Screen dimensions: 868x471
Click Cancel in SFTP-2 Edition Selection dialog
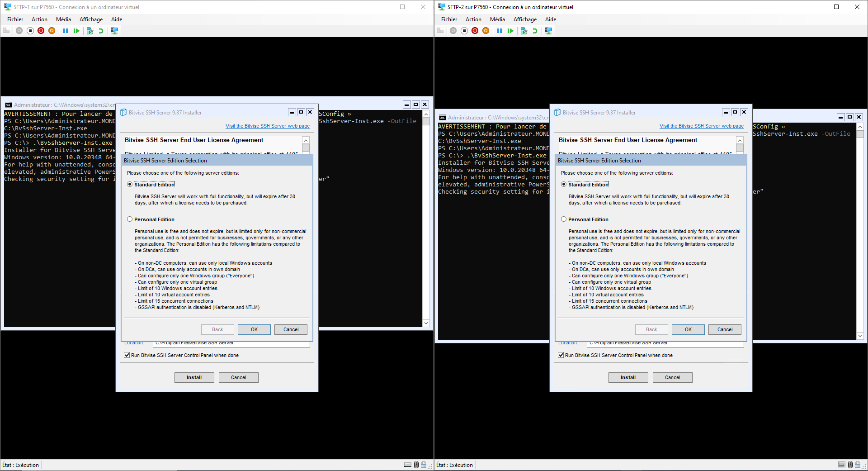pyautogui.click(x=725, y=329)
